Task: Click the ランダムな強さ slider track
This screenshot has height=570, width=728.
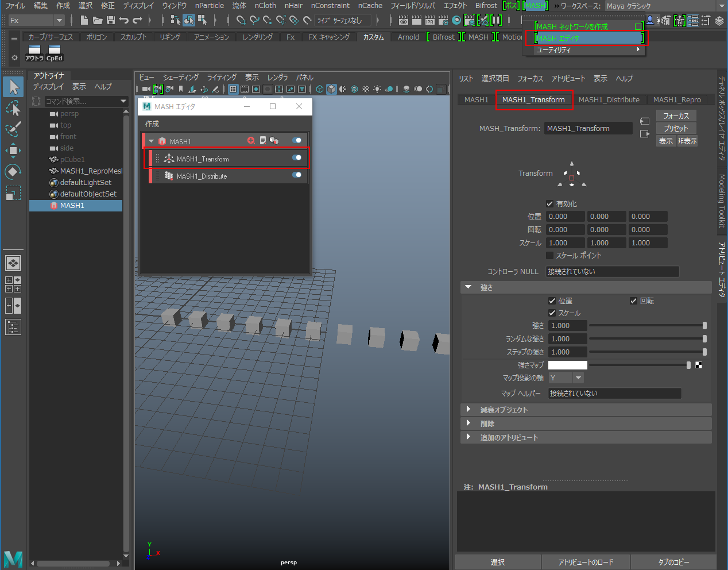Action: (x=648, y=338)
